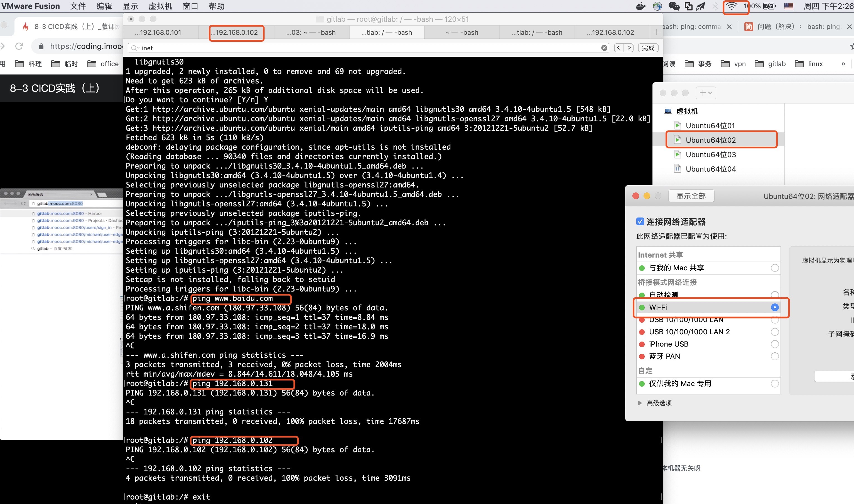Toggle the 连接网络适配器 checkbox
This screenshot has width=854, height=504.
point(640,222)
